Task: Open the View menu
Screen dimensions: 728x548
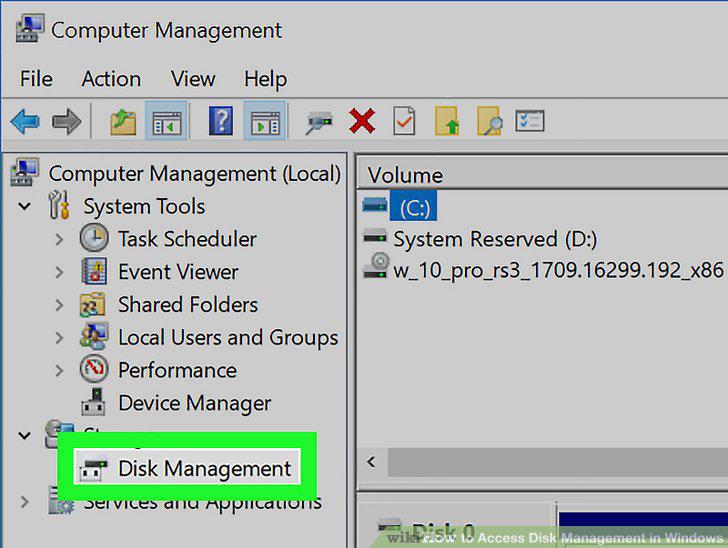Action: click(193, 78)
